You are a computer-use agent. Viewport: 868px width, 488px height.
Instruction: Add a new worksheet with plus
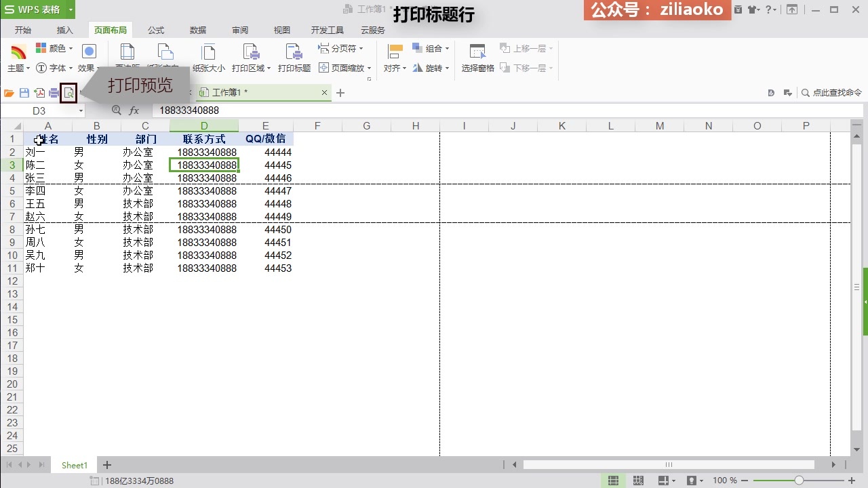click(x=106, y=465)
